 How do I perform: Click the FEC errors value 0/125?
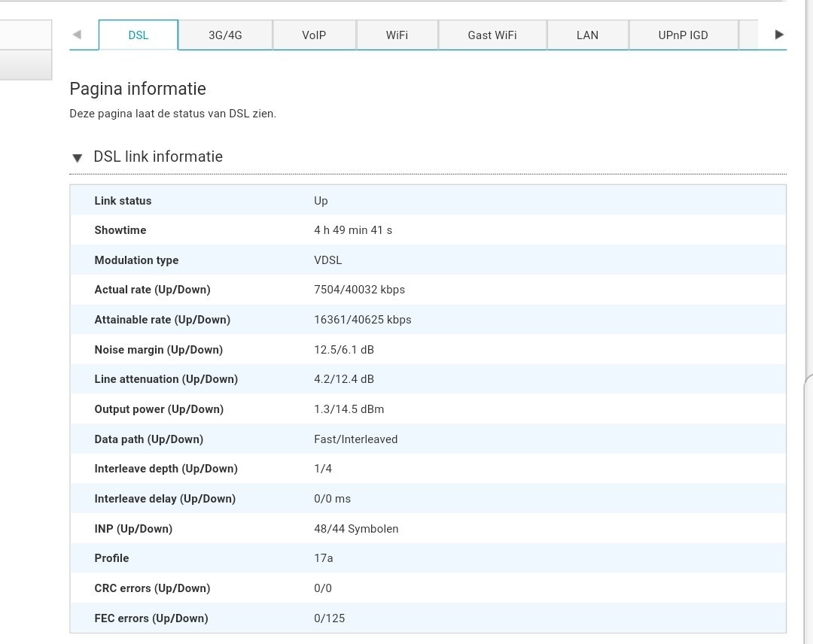pyautogui.click(x=329, y=618)
